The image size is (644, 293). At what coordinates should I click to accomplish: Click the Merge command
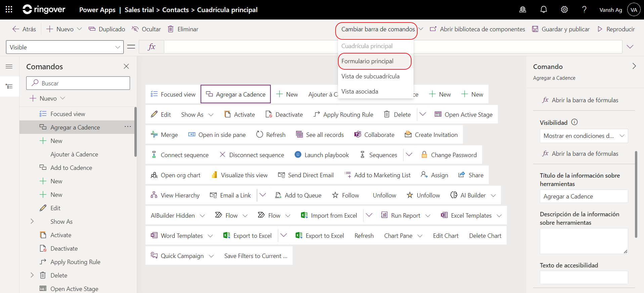coord(164,135)
